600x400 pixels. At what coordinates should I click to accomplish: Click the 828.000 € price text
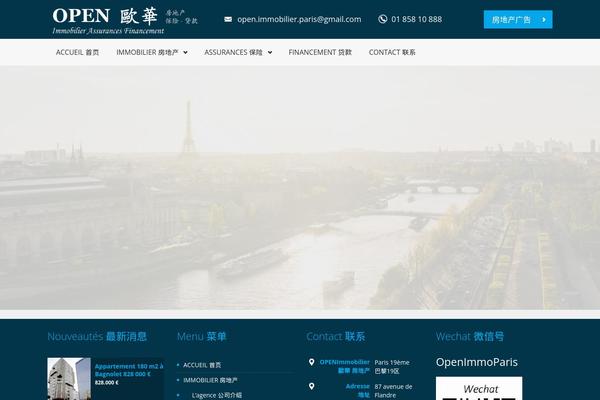[x=106, y=382]
